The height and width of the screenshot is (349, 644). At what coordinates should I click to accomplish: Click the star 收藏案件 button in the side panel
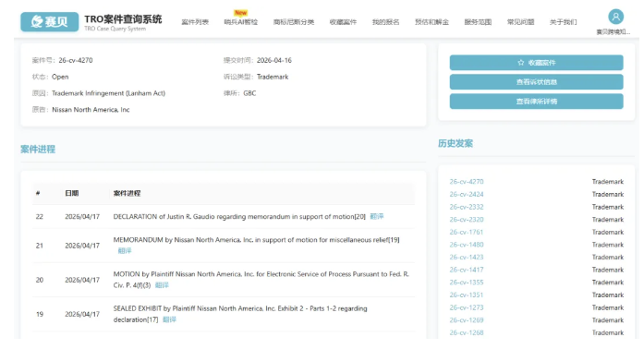click(536, 63)
